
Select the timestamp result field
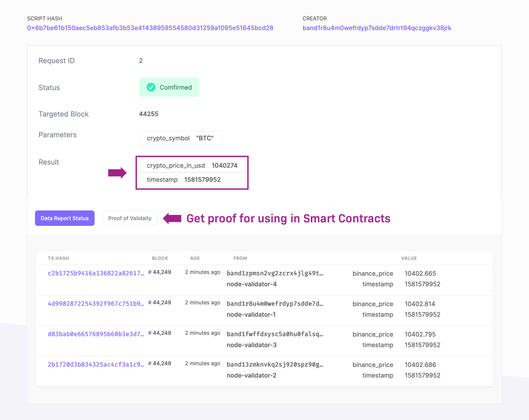pos(192,180)
